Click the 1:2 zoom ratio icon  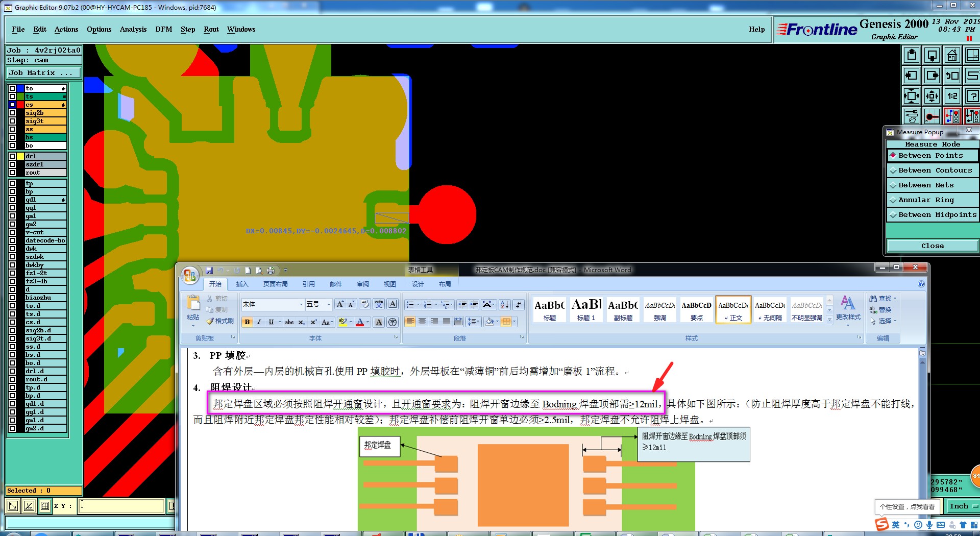(x=952, y=96)
